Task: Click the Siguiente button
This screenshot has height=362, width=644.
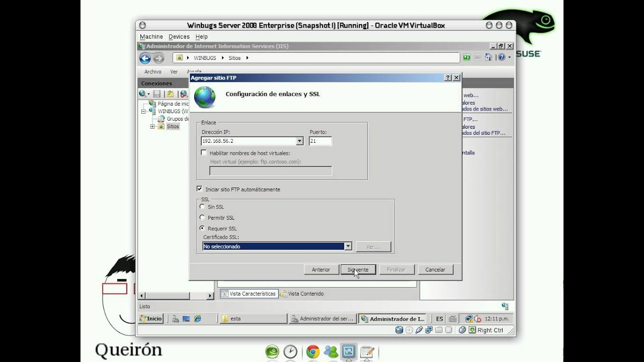Action: coord(358,269)
